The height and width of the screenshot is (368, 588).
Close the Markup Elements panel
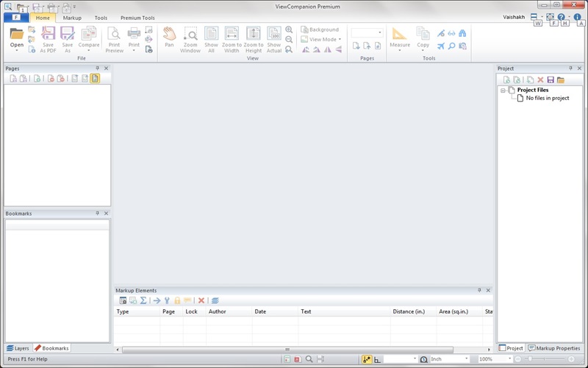tap(488, 290)
